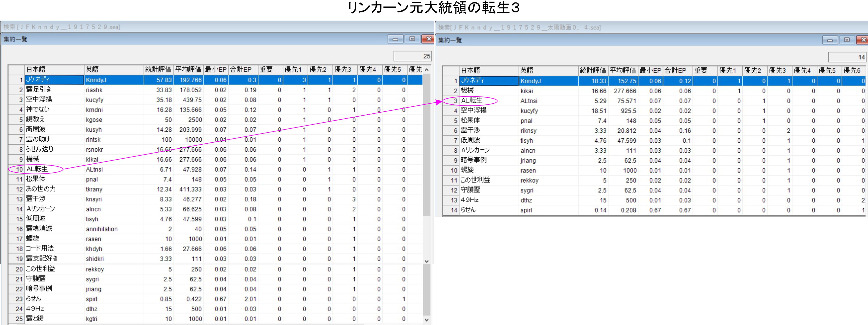Image resolution: width=868 pixels, height=325 pixels.
Task: Select 松果体 in the right window
Action: [x=654, y=121]
